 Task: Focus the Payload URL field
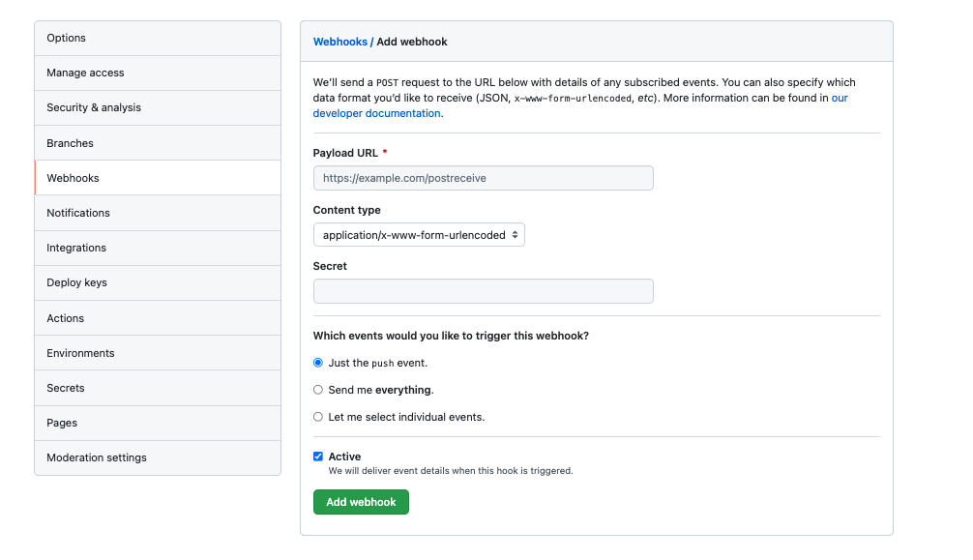483,178
